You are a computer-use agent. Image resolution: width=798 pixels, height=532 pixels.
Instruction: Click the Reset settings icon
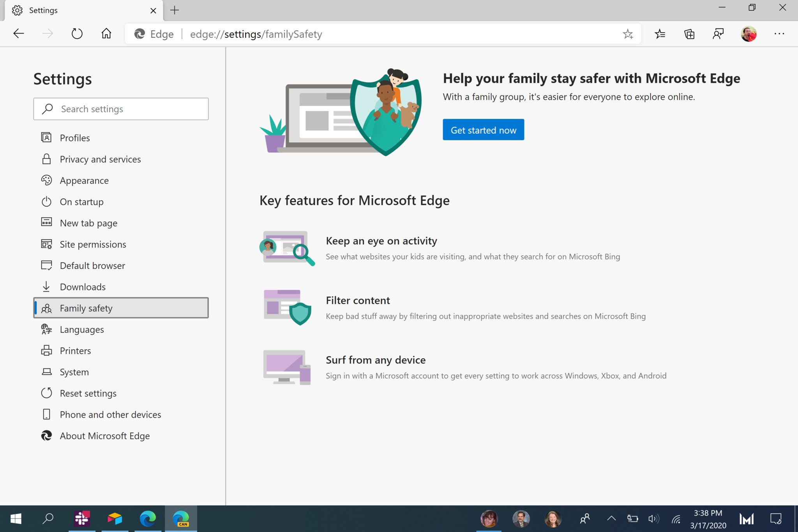point(47,393)
